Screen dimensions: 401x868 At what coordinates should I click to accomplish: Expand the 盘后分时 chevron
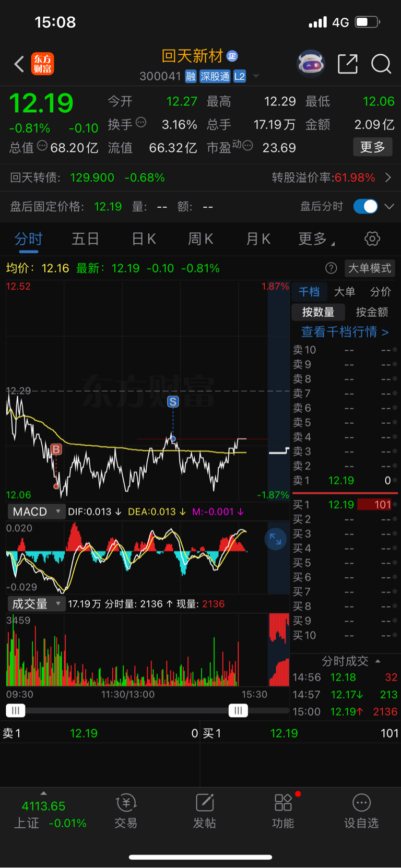click(389, 206)
